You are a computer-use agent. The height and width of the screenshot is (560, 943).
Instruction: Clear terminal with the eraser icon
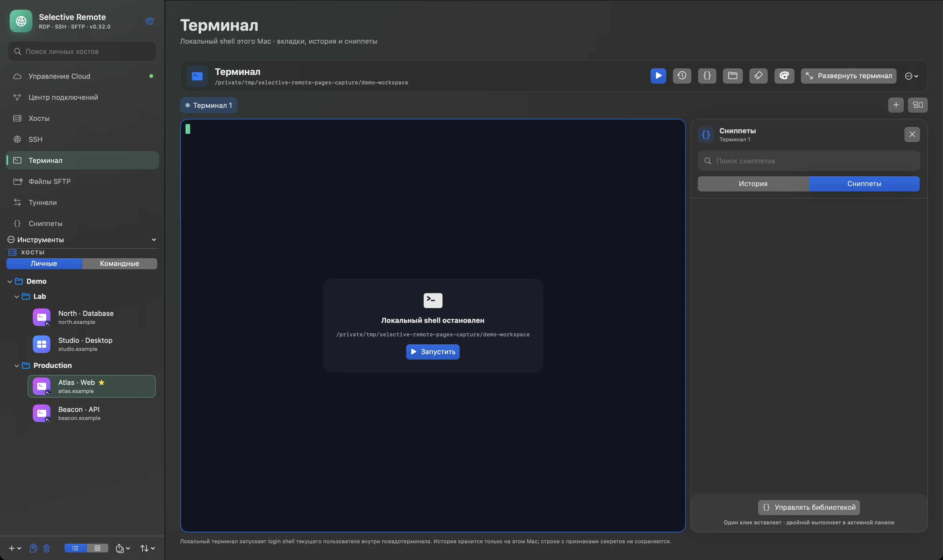[758, 76]
